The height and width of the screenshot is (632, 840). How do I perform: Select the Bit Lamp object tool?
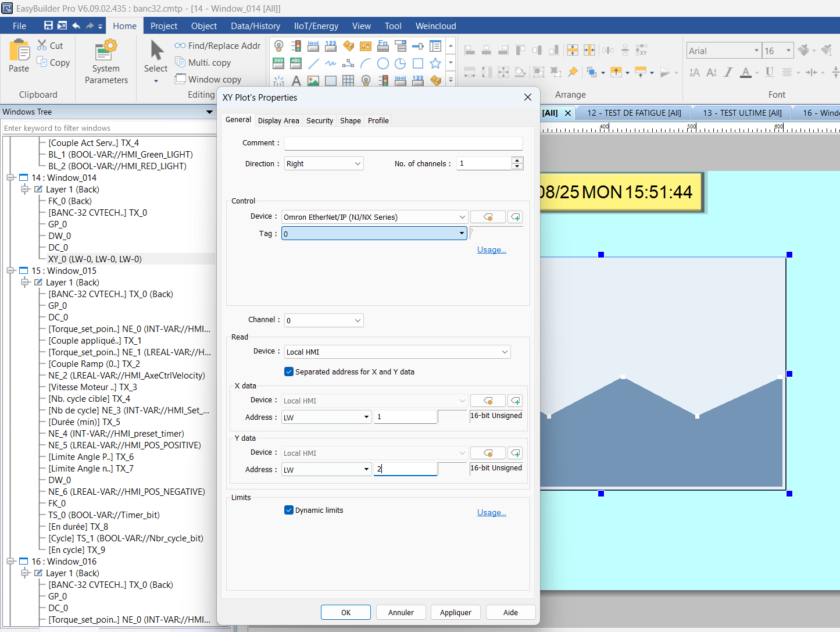[280, 45]
